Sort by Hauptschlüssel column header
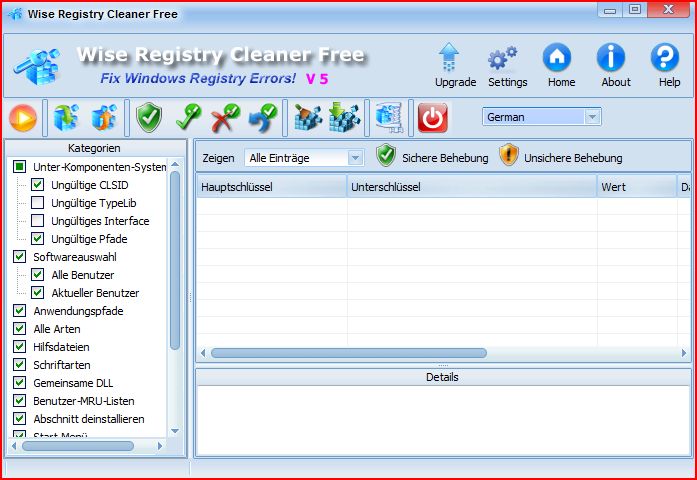The height and width of the screenshot is (480, 697). (x=272, y=187)
